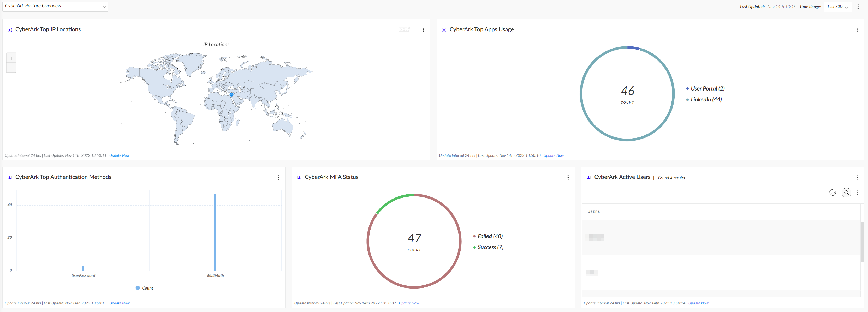
Task: Click the refresh icon in Active Users
Action: tap(832, 192)
